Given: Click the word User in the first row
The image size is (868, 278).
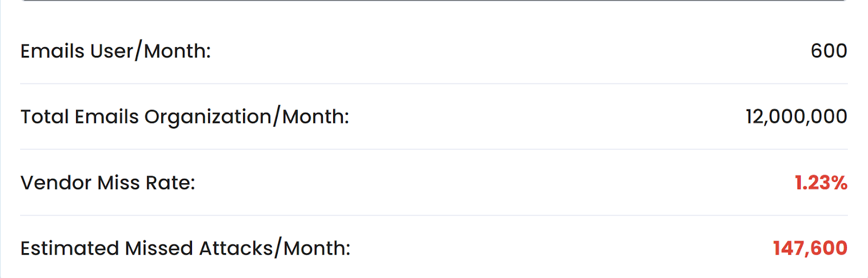Looking at the screenshot, I should pyautogui.click(x=112, y=51).
